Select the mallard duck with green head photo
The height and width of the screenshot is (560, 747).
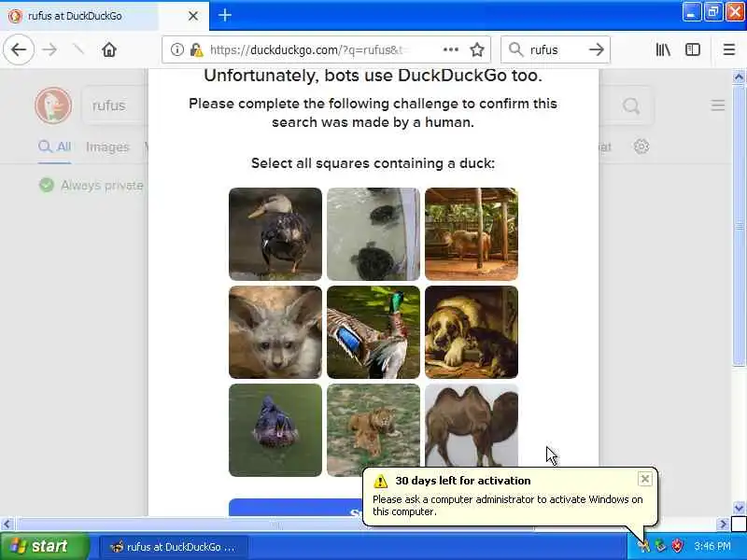[x=373, y=332]
